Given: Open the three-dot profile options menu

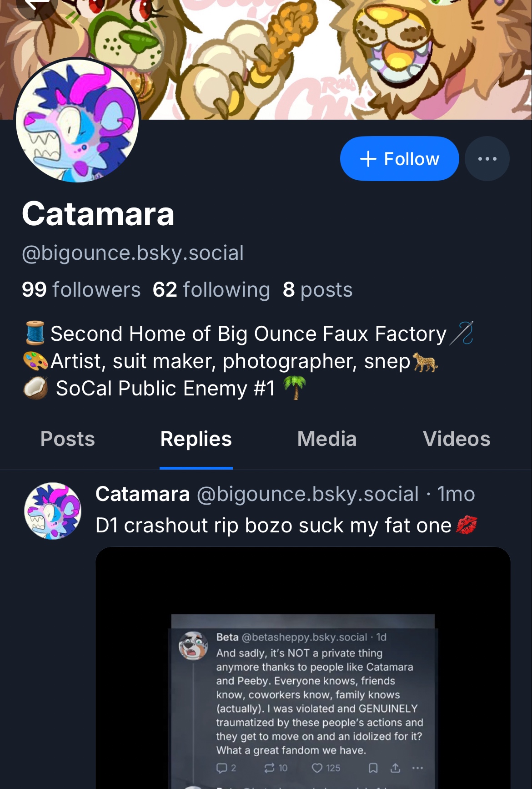Looking at the screenshot, I should point(487,159).
